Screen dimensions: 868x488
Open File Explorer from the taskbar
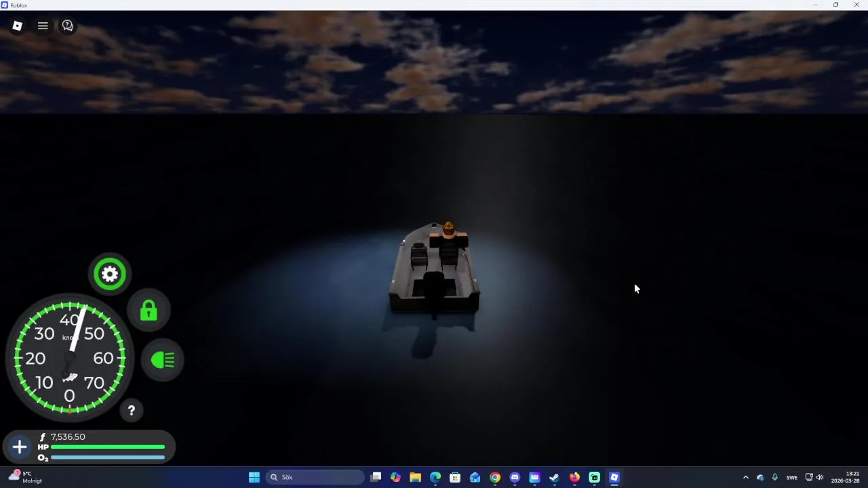(x=415, y=477)
